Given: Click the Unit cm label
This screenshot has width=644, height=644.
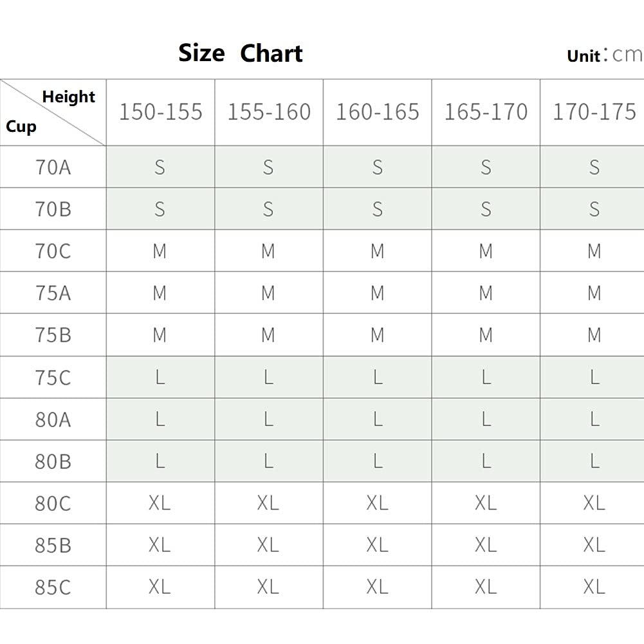Looking at the screenshot, I should pos(603,55).
